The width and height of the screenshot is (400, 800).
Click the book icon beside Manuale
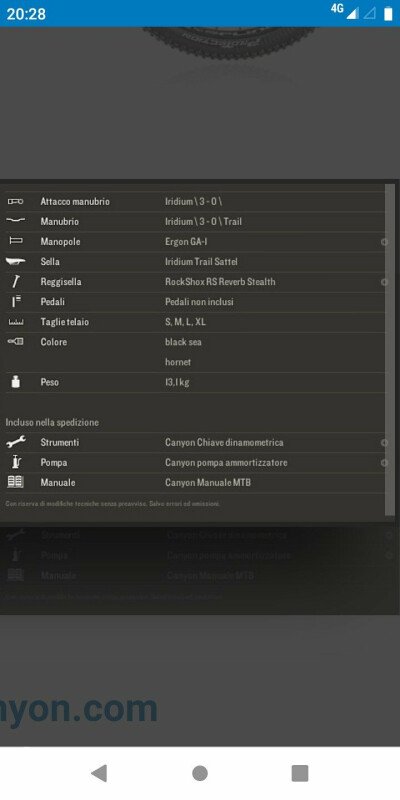pos(15,482)
